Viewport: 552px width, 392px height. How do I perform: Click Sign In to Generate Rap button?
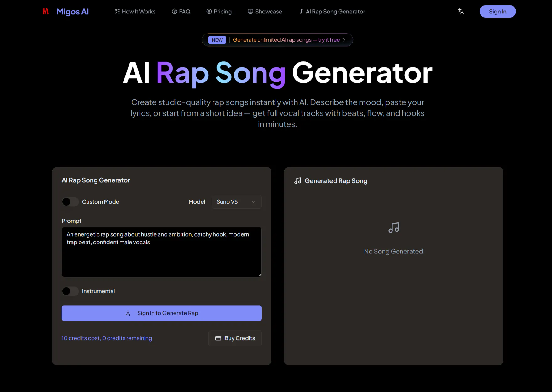[x=162, y=313]
